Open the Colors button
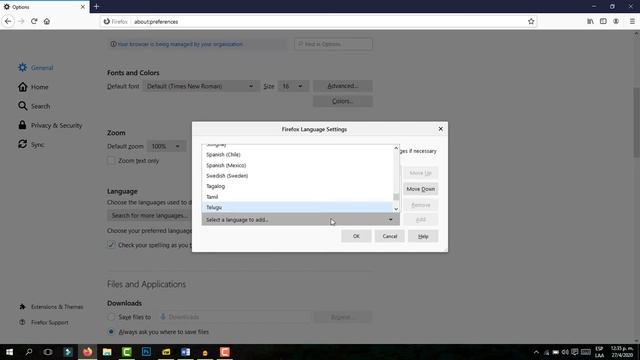 click(x=342, y=101)
